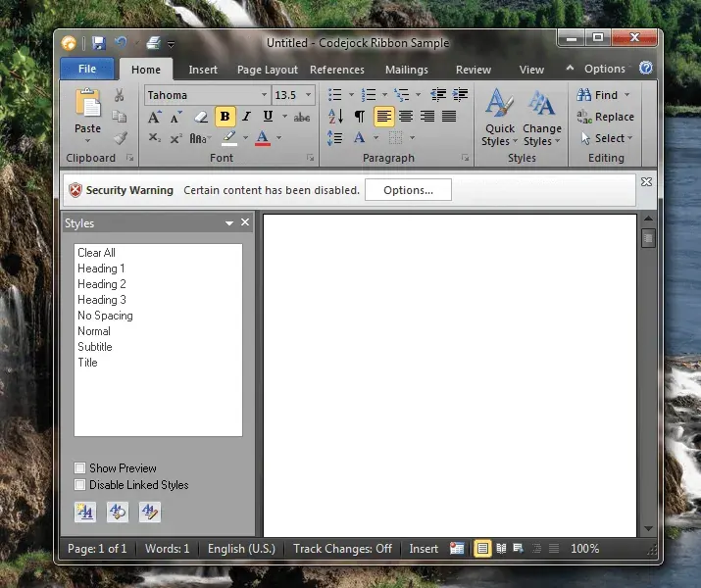Toggle Print Layout view in status bar

coord(482,549)
